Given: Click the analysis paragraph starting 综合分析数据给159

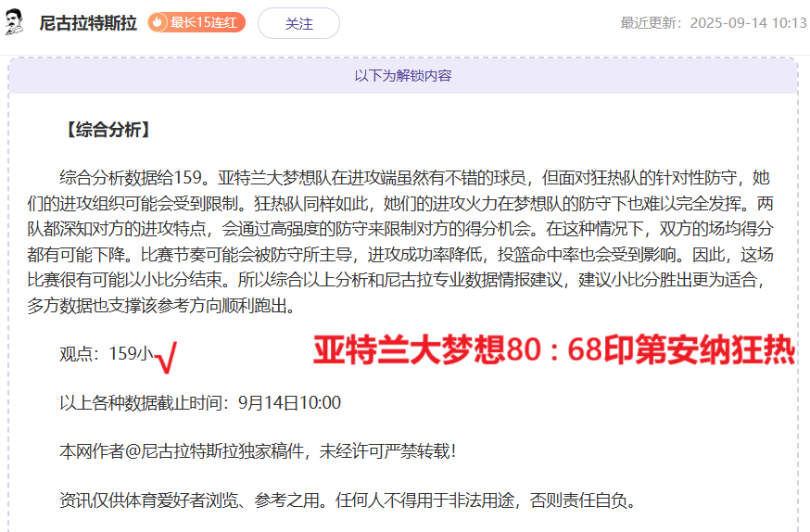Looking at the screenshot, I should (400, 242).
